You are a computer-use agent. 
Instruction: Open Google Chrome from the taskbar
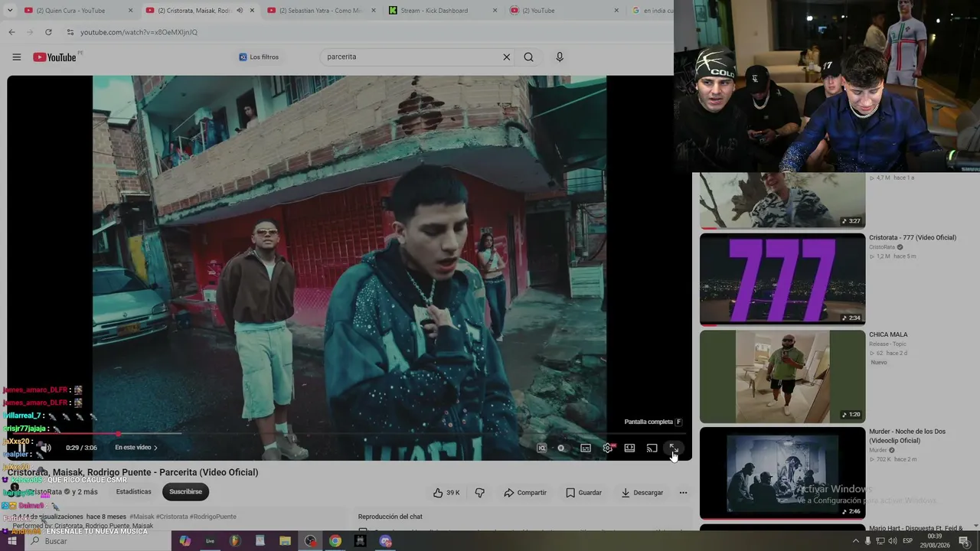point(335,541)
